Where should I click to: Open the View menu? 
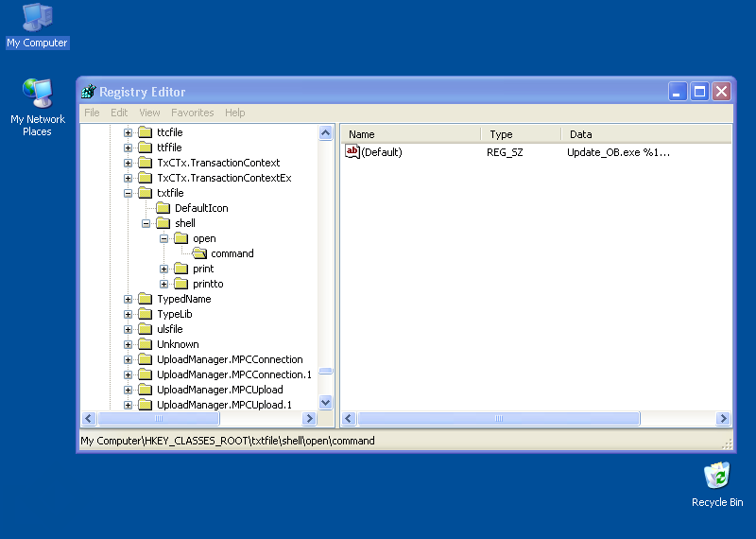(x=149, y=113)
